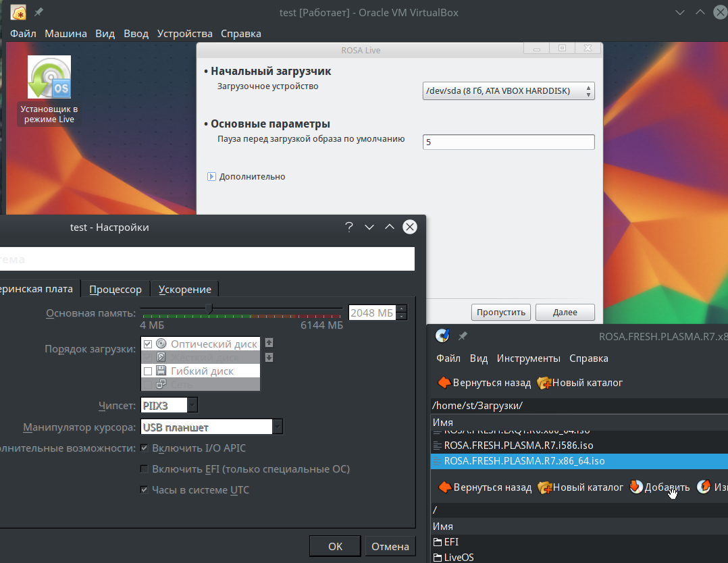
Task: Click the partially visible Extract icon
Action: pyautogui.click(x=704, y=487)
